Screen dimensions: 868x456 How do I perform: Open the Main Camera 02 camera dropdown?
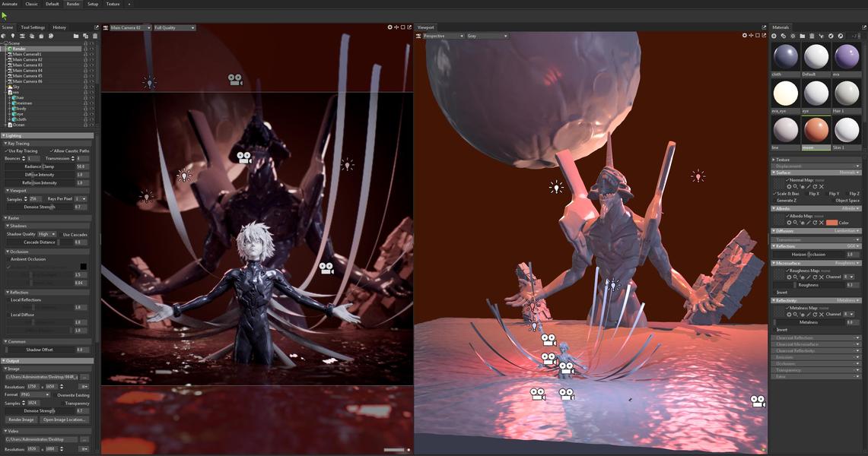click(x=130, y=27)
